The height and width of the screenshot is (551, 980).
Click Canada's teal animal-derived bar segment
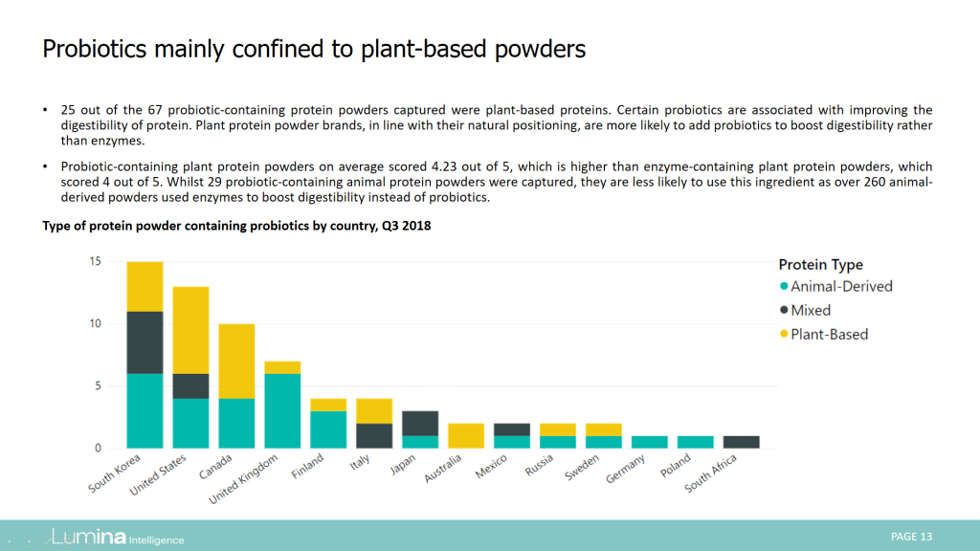(x=236, y=423)
